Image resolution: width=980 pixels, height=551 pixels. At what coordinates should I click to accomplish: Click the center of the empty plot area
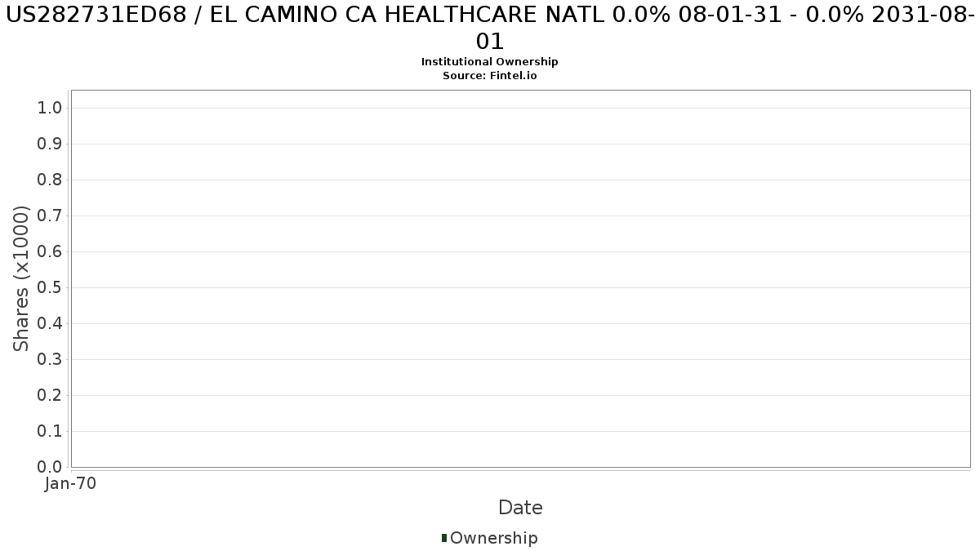520,278
